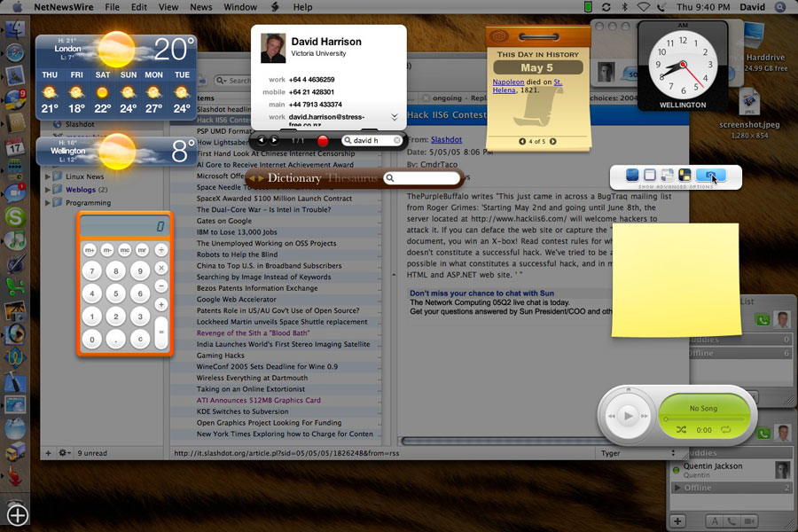Open iTunes from the Dock

coord(15,240)
